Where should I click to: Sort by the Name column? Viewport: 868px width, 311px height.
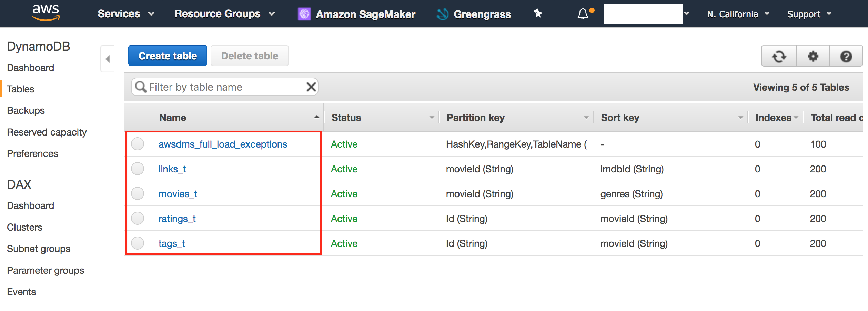[238, 118]
